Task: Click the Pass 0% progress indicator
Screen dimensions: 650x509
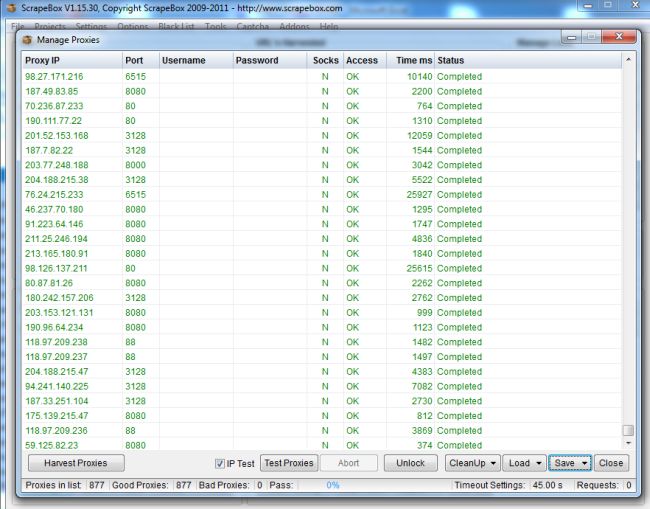Action: [332, 485]
